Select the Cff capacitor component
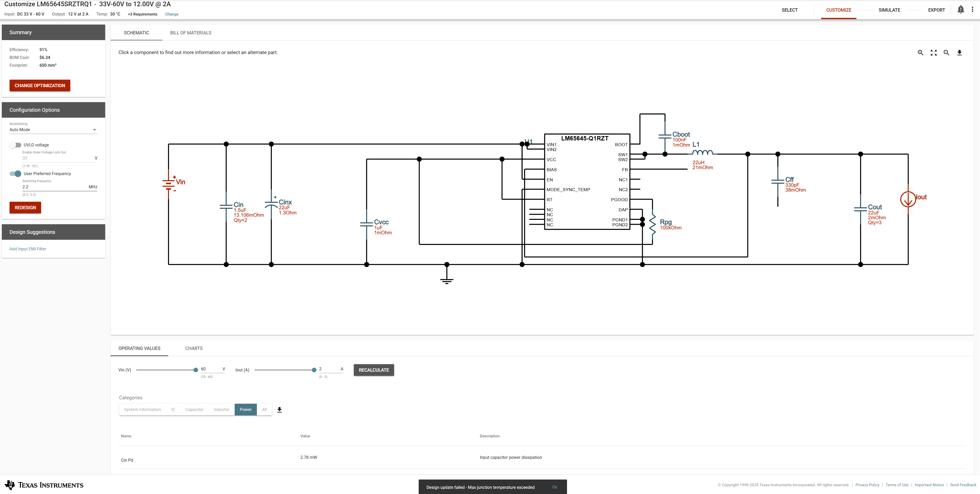Viewport: 980px width, 494px height. (778, 182)
